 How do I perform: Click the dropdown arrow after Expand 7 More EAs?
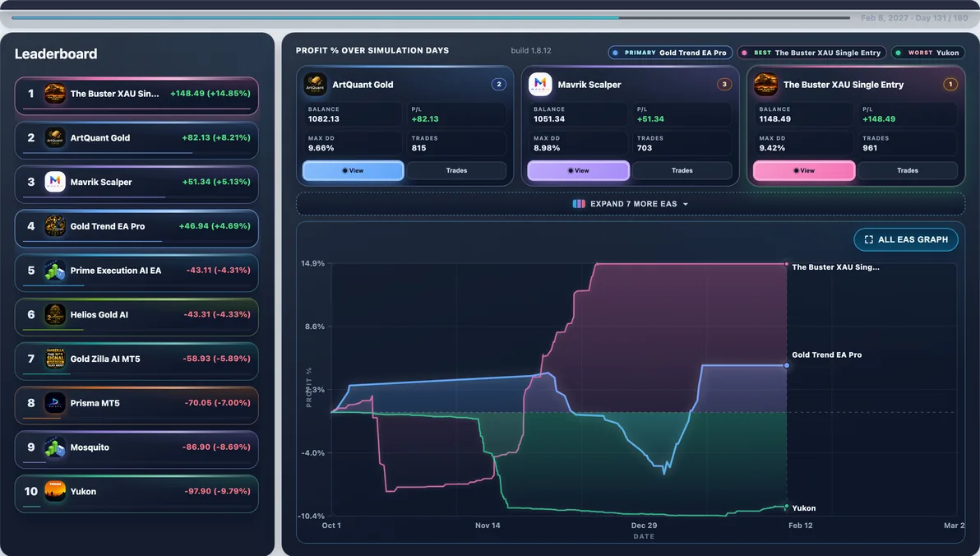pos(686,205)
